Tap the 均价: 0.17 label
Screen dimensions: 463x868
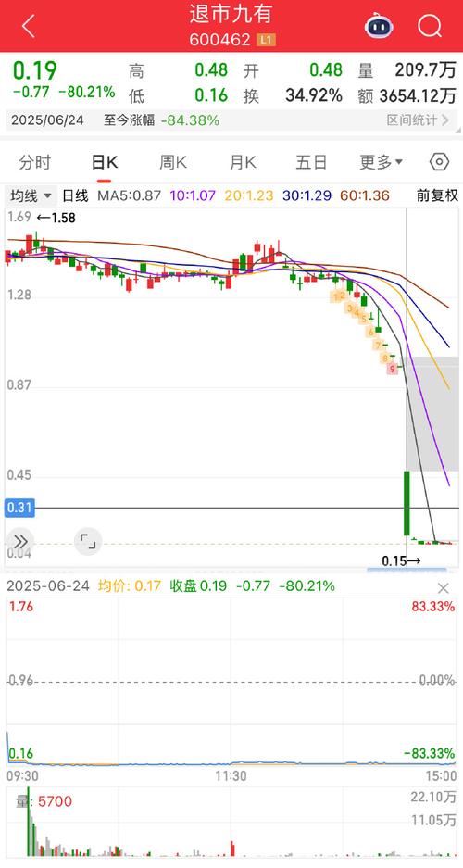coord(130,585)
